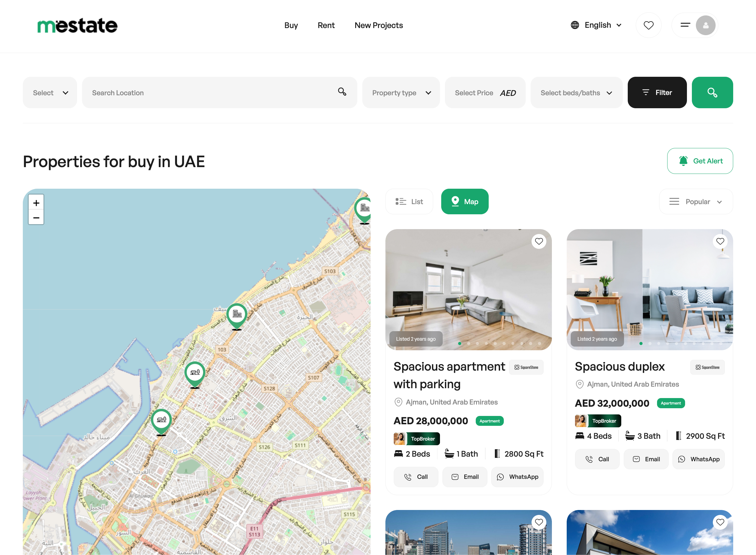The image size is (756, 555).
Task: Open favorites via header heart icon
Action: pyautogui.click(x=648, y=25)
